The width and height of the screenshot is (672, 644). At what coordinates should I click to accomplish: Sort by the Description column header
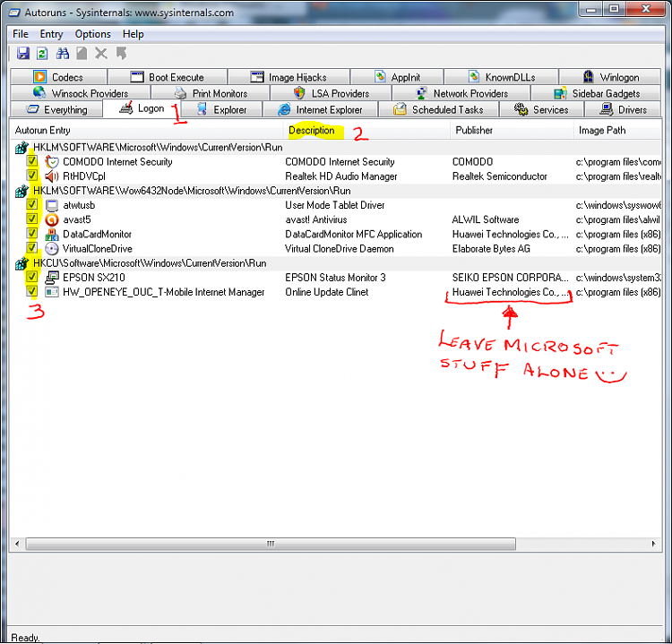coord(366,130)
